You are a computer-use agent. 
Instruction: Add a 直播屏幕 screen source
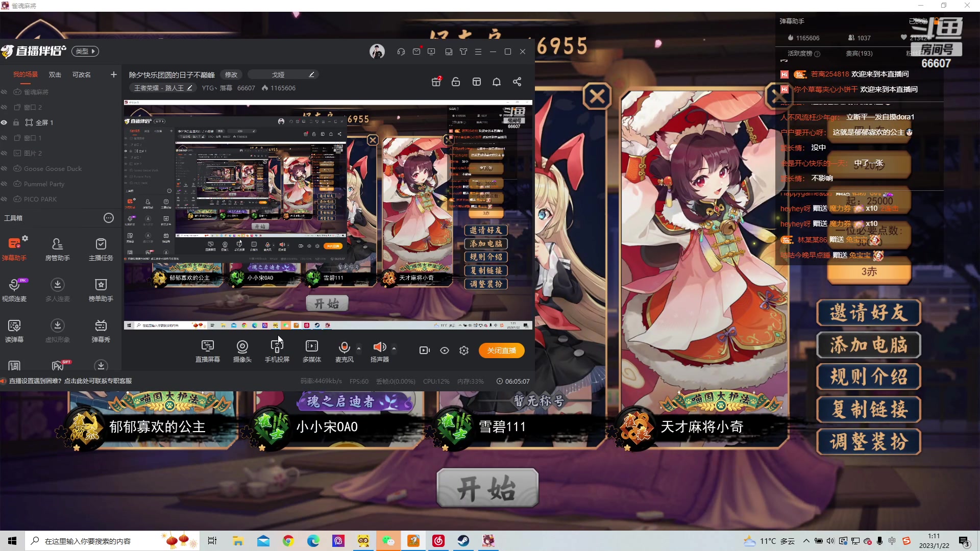pos(208,351)
